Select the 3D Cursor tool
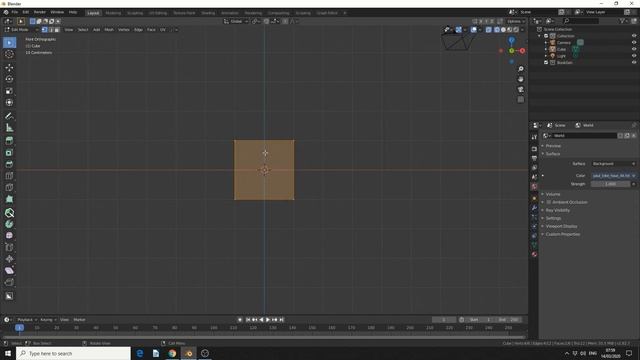Viewport: 640px width, 360px height. [9, 54]
